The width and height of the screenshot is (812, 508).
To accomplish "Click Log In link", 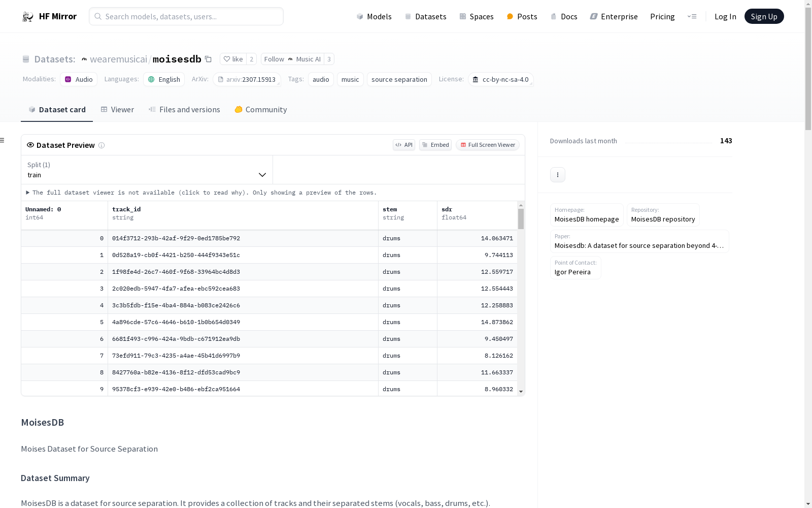I will (725, 16).
